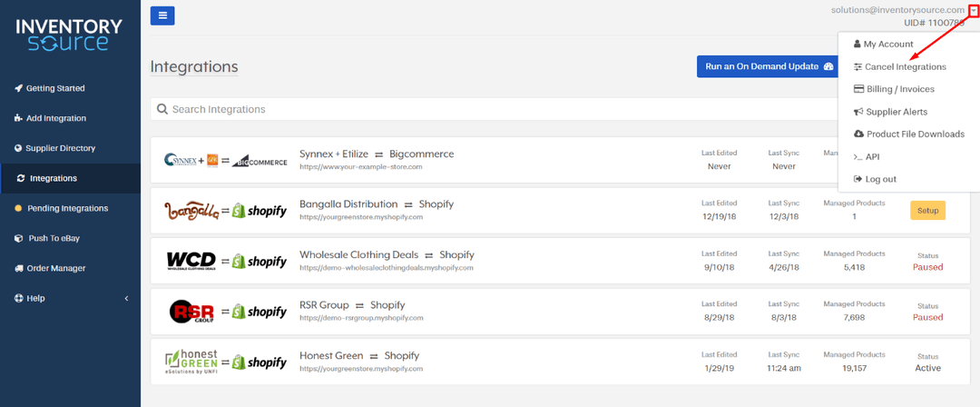Click managed products count 19,157
This screenshot has width=980, height=407.
(x=854, y=368)
